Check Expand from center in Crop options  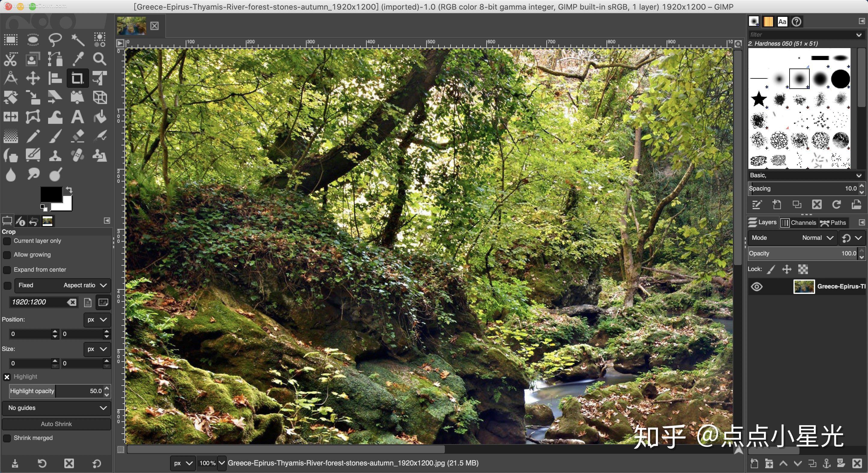click(x=7, y=270)
